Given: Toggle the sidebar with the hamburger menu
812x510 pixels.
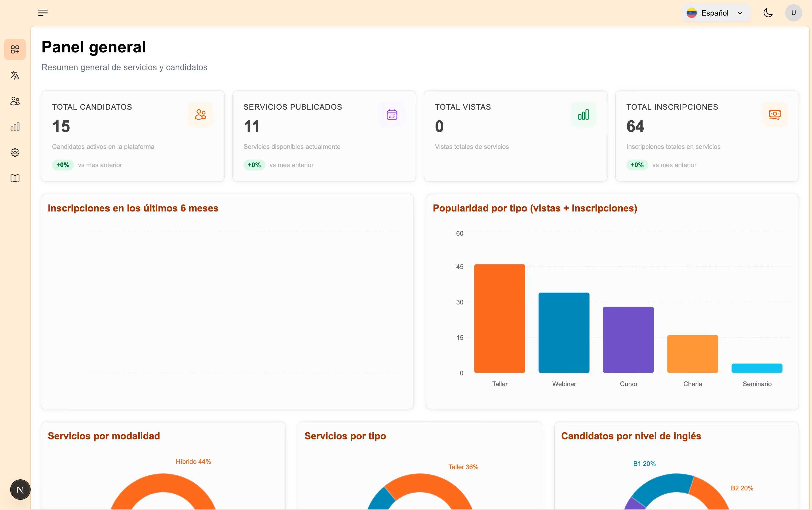Looking at the screenshot, I should pos(43,13).
